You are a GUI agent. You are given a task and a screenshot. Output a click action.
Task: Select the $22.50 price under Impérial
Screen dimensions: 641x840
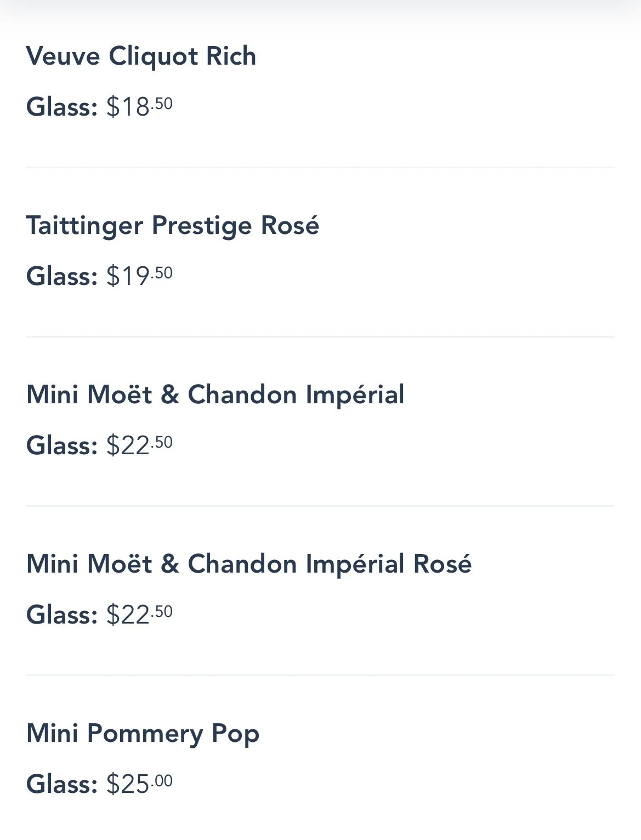[139, 445]
